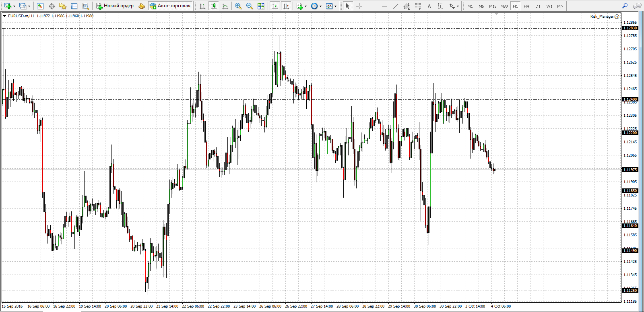This screenshot has height=312, width=644.
Task: Open the search tool
Action: (625, 6)
